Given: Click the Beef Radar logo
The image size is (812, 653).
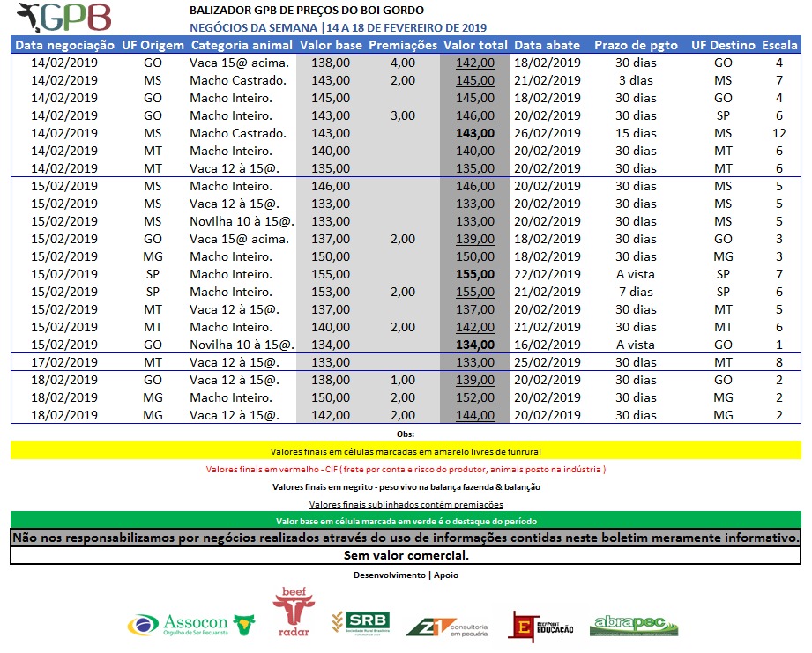Looking at the screenshot, I should click(294, 612).
